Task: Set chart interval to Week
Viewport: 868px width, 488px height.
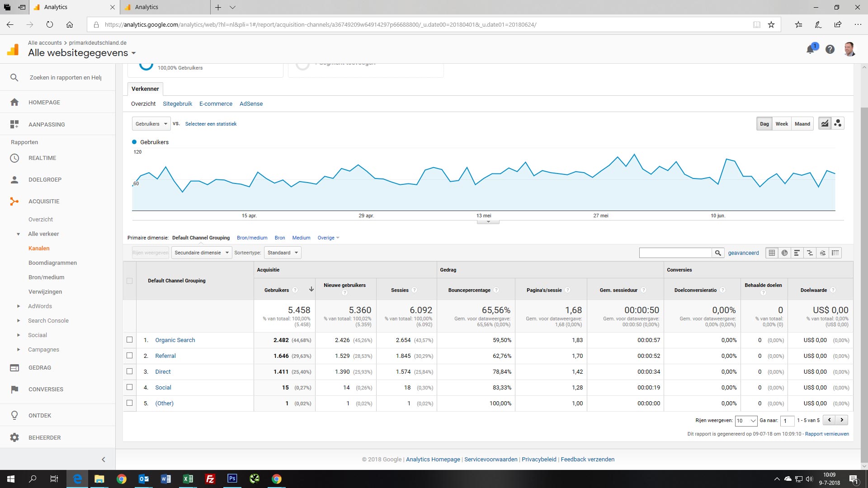Action: click(782, 124)
